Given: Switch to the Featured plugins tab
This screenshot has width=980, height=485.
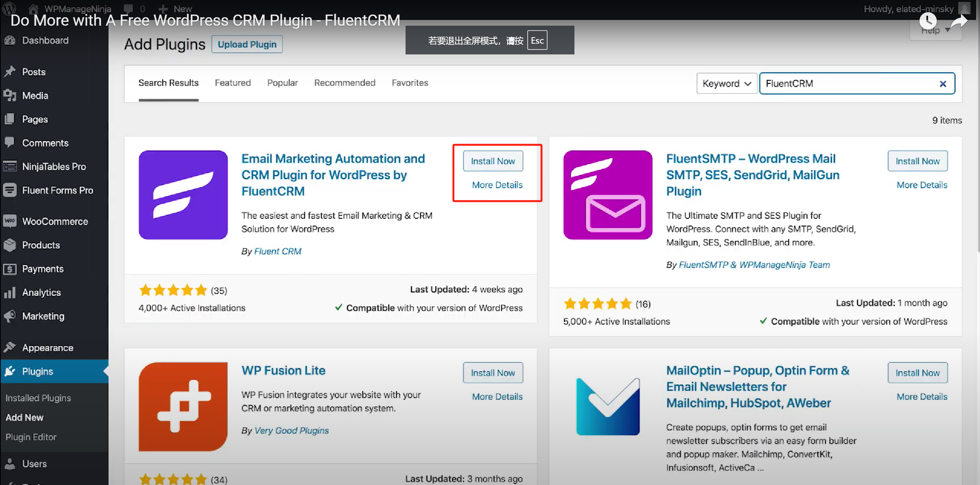Looking at the screenshot, I should pyautogui.click(x=232, y=83).
